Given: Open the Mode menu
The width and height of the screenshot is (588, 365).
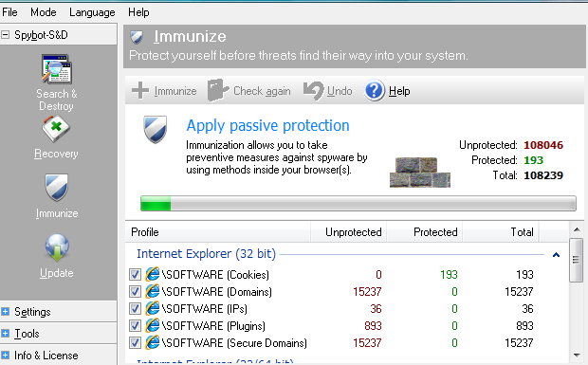Looking at the screenshot, I should click(x=44, y=12).
